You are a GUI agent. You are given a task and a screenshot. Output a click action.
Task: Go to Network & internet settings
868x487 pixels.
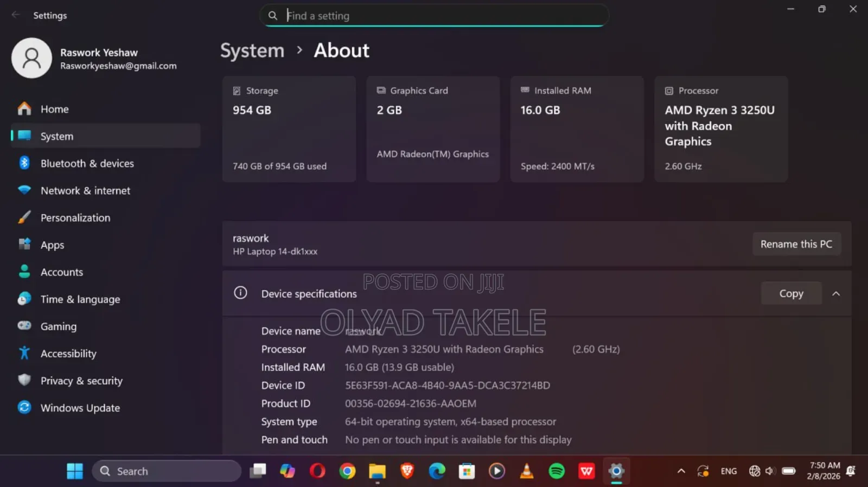tap(106, 190)
